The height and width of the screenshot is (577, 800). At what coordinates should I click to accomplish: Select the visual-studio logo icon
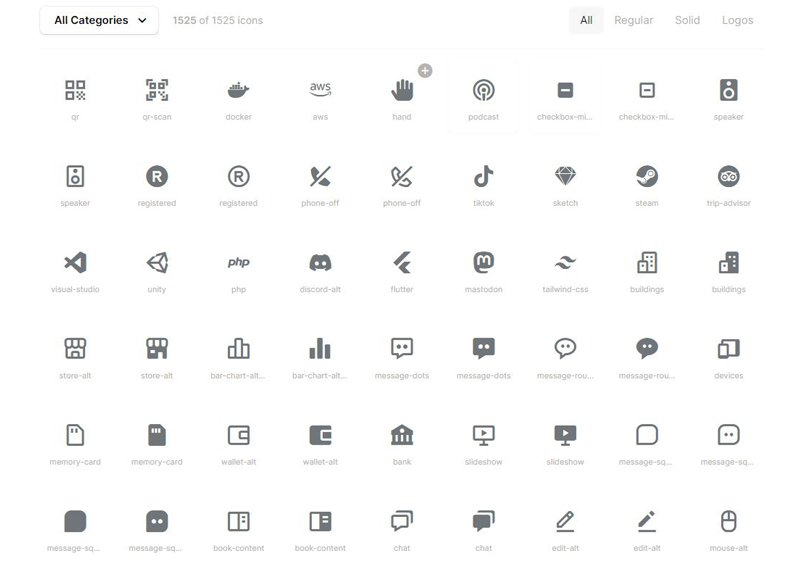pos(75,263)
